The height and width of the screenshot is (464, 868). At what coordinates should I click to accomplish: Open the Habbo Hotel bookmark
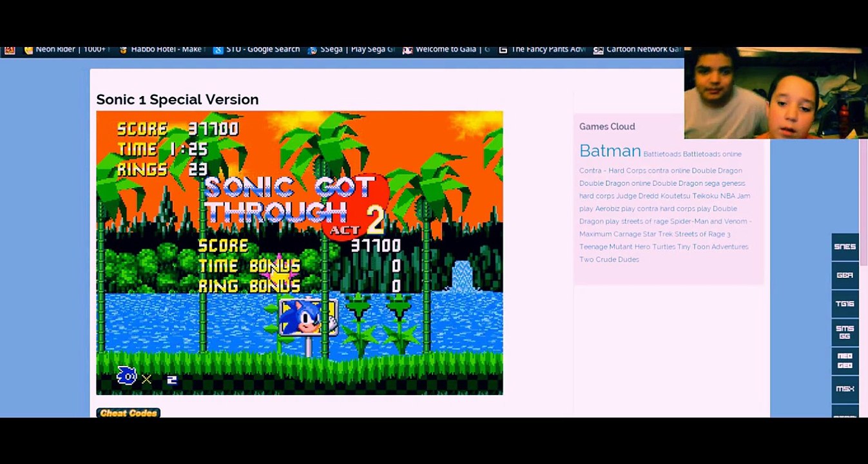pos(162,50)
